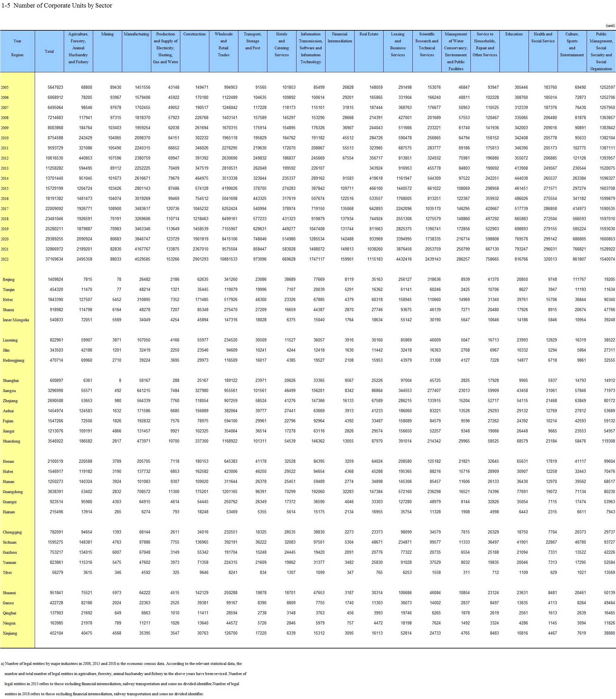Select the 2008 year row label
Image resolution: width=616 pixels, height=699 pixels.
tap(5, 118)
